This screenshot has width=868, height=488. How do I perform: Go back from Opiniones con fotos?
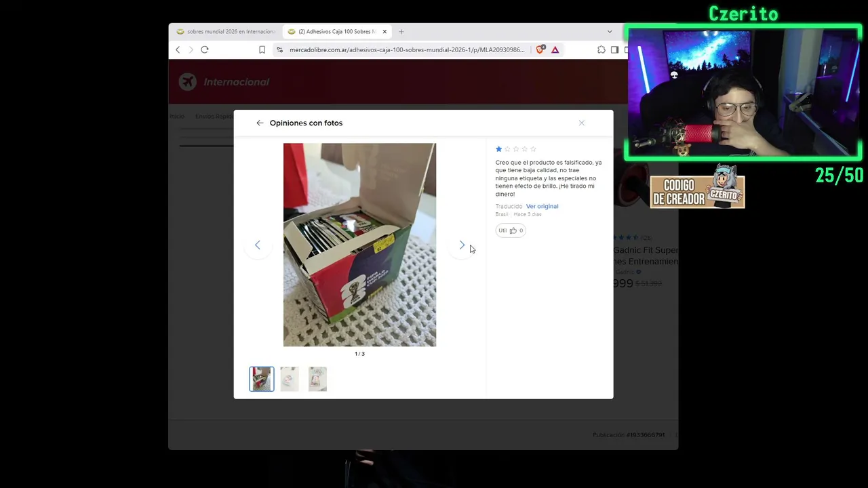pos(260,123)
